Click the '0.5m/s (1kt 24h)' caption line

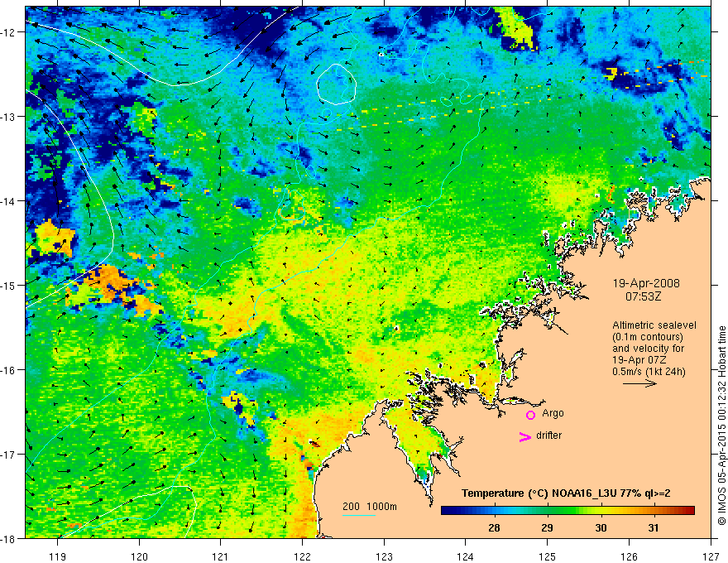[649, 372]
